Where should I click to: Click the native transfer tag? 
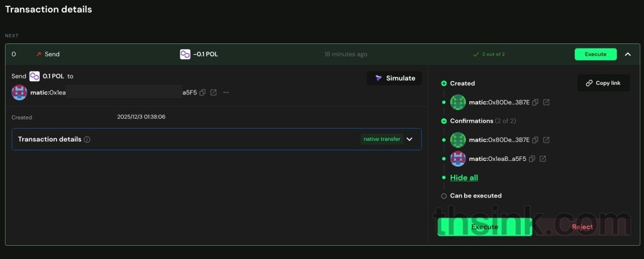click(x=382, y=139)
